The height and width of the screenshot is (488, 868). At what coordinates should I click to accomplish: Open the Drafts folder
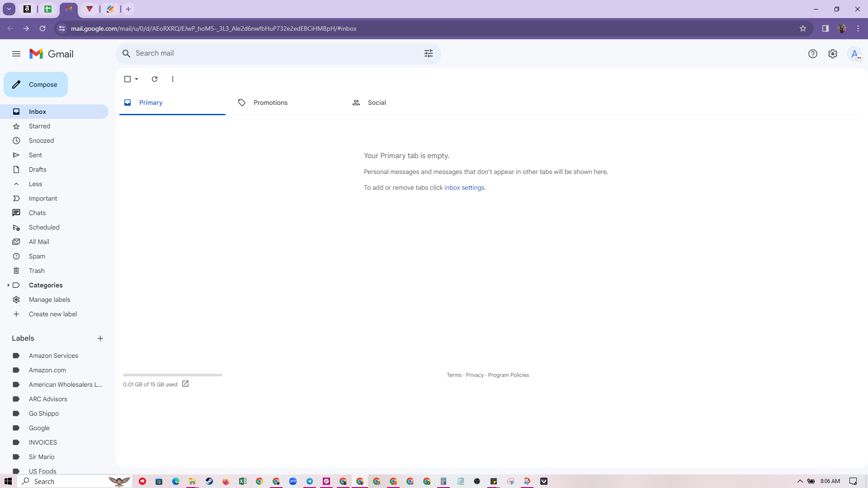coord(54,169)
